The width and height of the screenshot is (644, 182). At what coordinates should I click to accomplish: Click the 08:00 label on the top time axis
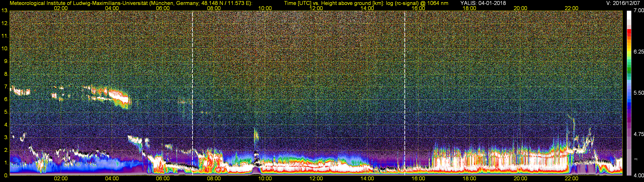point(214,8)
